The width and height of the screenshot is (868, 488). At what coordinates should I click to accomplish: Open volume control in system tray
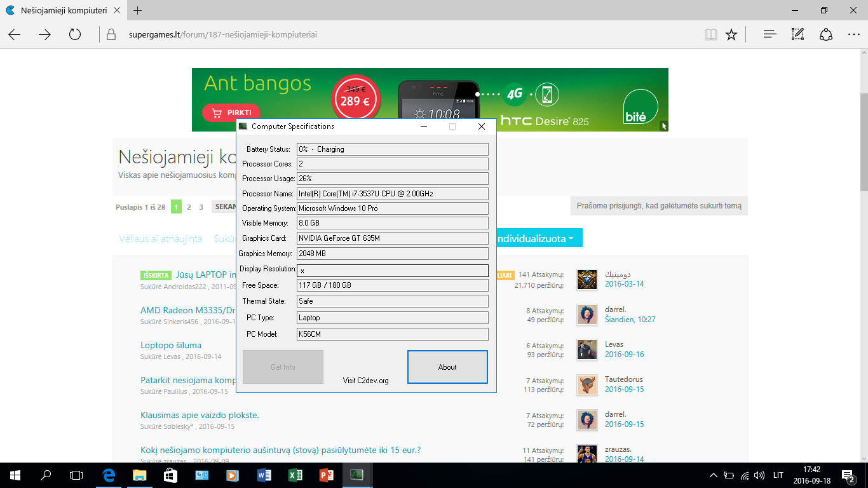759,475
